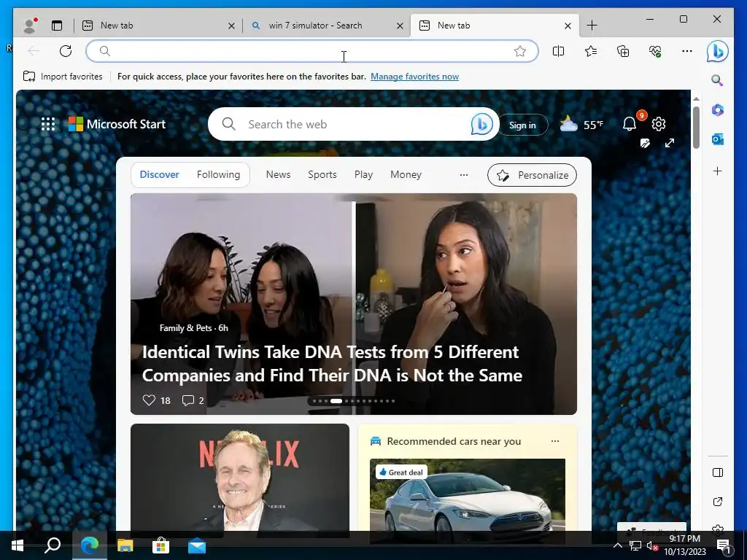Click the scrollbar up arrow
The image size is (747, 560).
click(x=696, y=98)
